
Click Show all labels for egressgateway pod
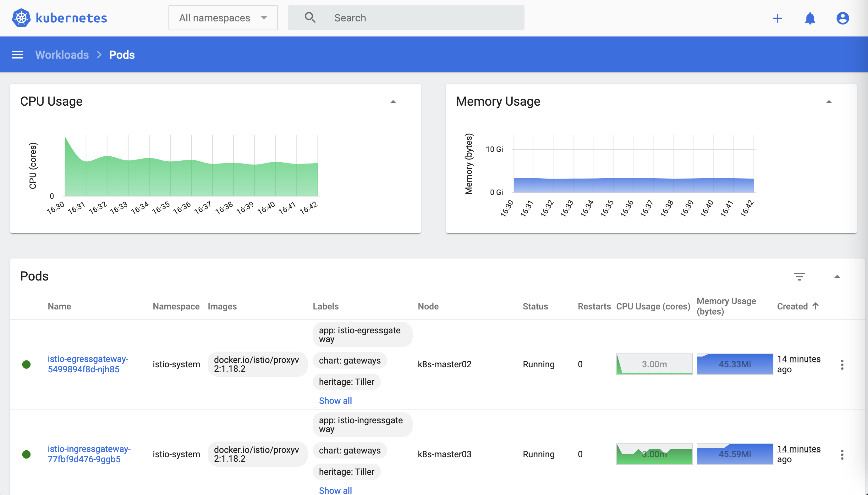tap(335, 400)
